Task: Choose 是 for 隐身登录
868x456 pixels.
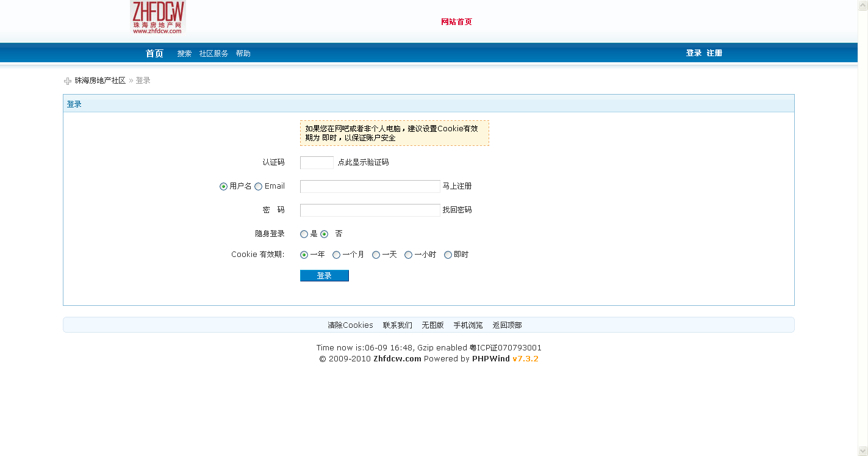Action: (x=304, y=234)
